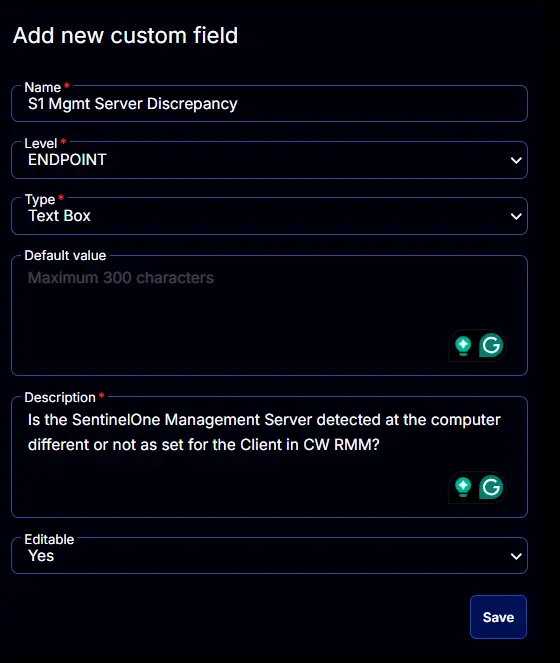Viewport: 560px width, 663px height.
Task: Click the Grammarly icon in the Default value box
Action: click(491, 345)
